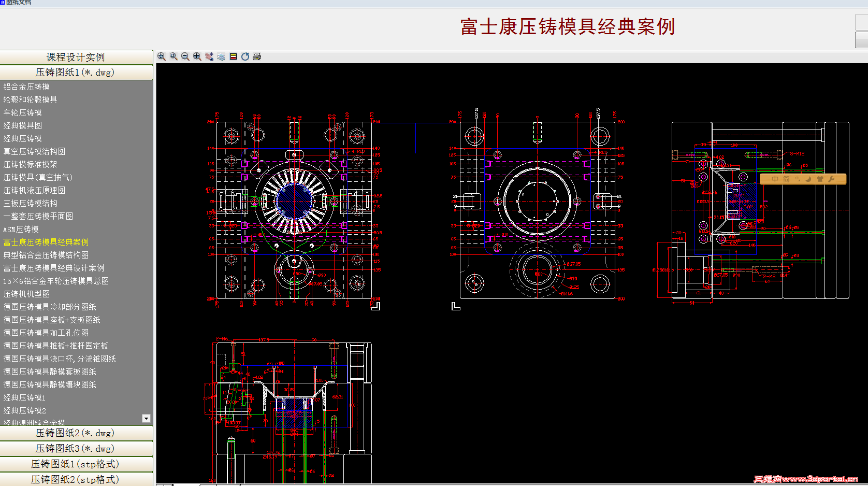Open the skin shirt icon on IME bar
Viewport: 868px width, 486px height.
coord(820,179)
